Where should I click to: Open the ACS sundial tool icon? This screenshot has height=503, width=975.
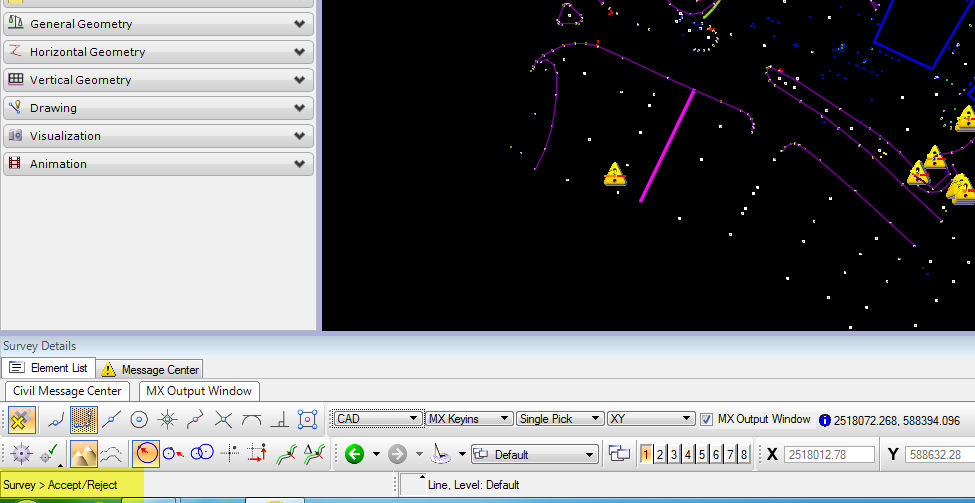click(x=440, y=455)
